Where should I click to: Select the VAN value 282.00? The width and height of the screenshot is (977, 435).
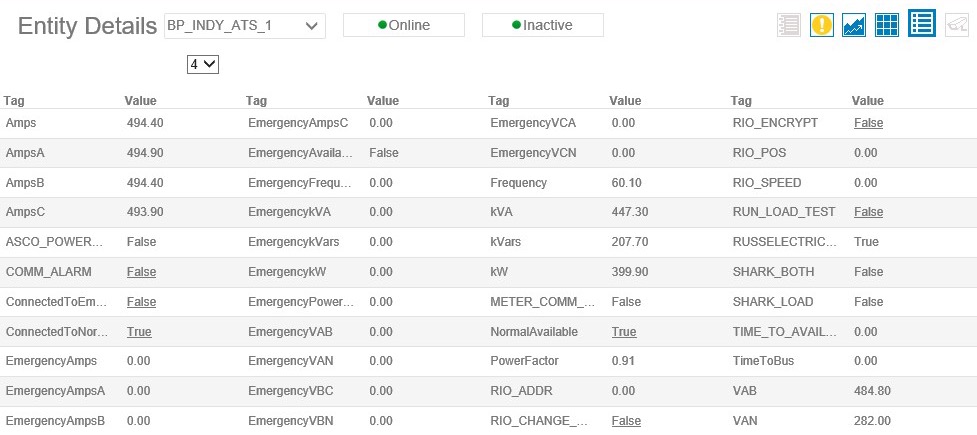point(872,421)
